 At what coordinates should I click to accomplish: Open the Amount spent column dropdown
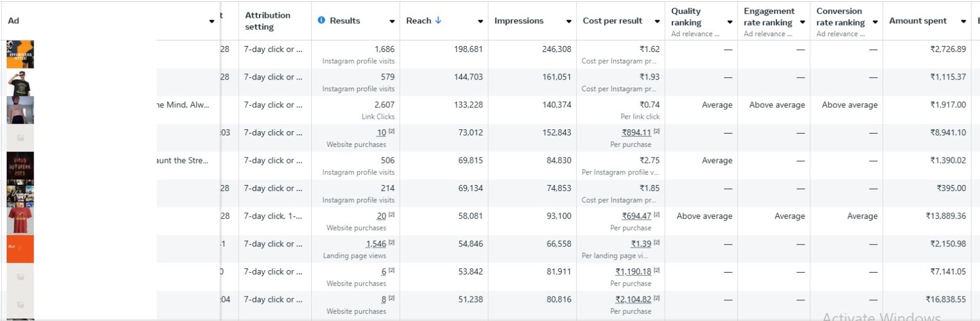963,21
